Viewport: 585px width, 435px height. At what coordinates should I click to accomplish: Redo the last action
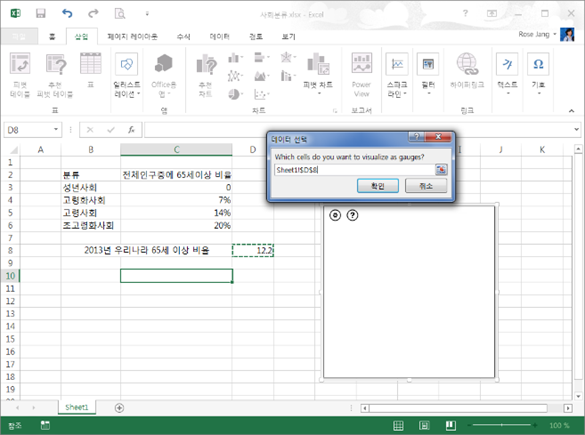93,14
